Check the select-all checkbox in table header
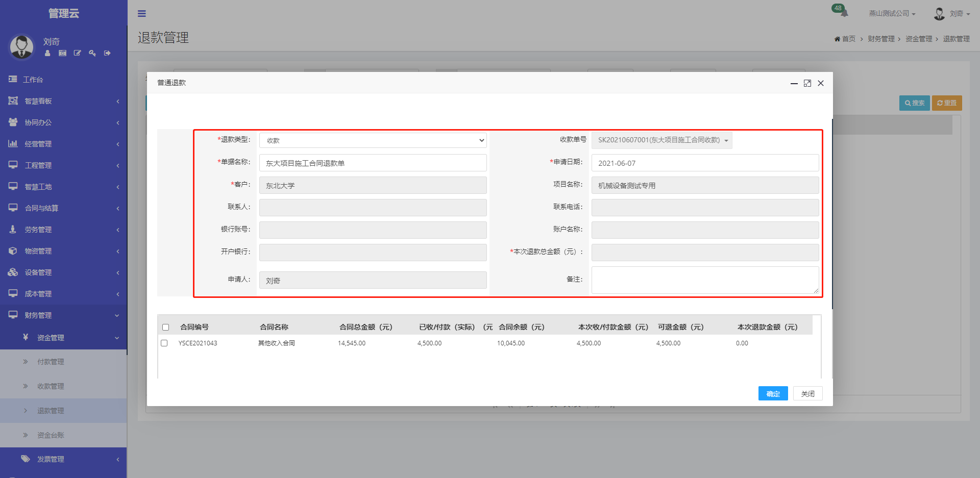 (165, 328)
